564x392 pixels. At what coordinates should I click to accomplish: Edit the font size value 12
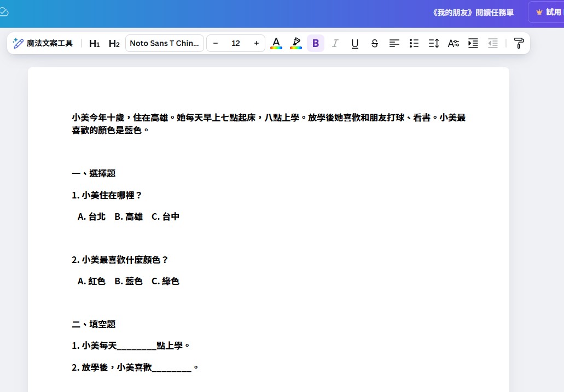click(236, 43)
